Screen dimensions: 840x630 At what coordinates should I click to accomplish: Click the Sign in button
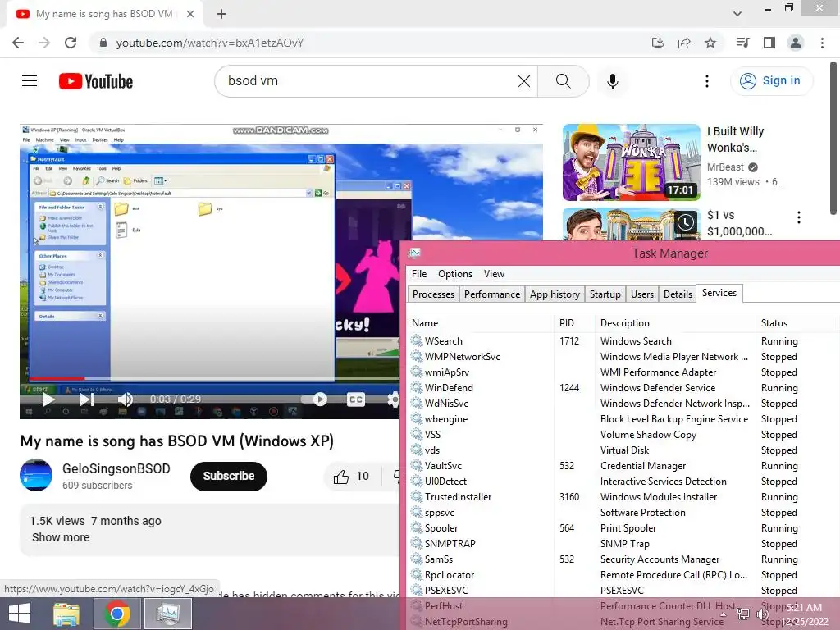coord(771,81)
